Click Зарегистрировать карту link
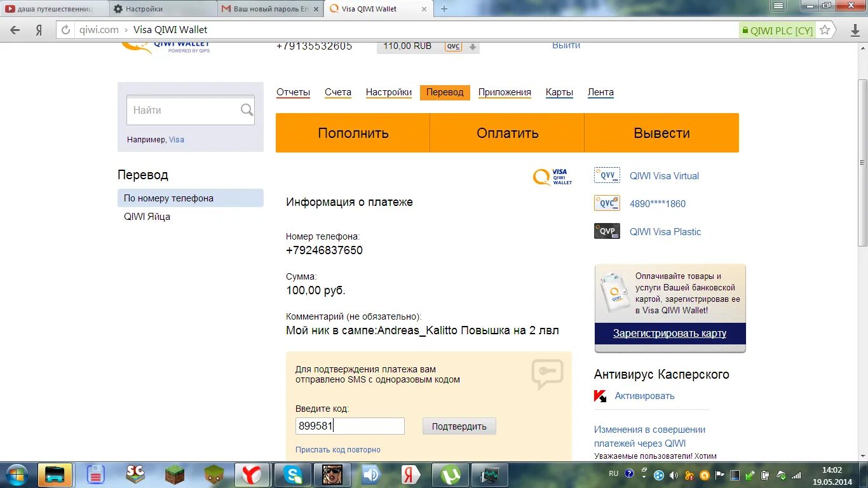 (x=670, y=333)
